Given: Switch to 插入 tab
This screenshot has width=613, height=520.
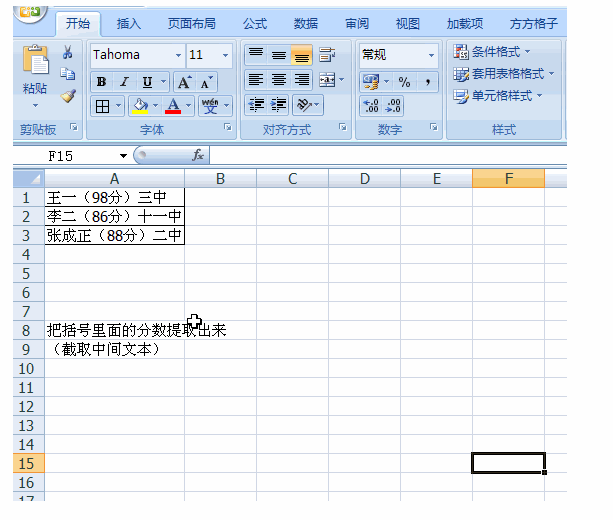Looking at the screenshot, I should click(129, 24).
